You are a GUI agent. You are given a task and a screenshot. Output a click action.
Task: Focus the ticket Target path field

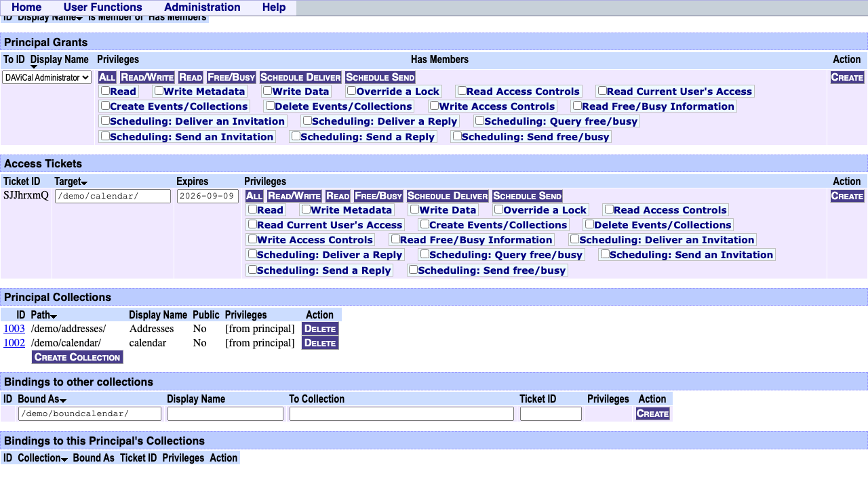click(x=113, y=196)
